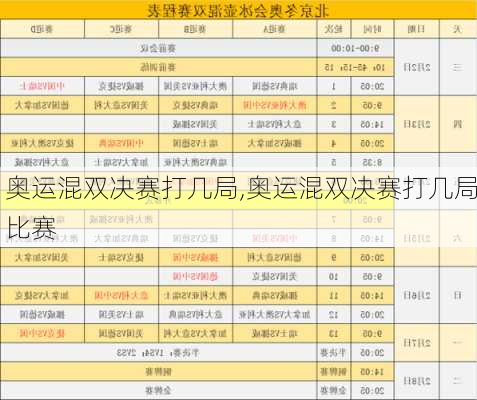The width and height of the screenshot is (477, 400).
Task: Click the 瑞典VS捷克 match cell
Action: pos(195,105)
